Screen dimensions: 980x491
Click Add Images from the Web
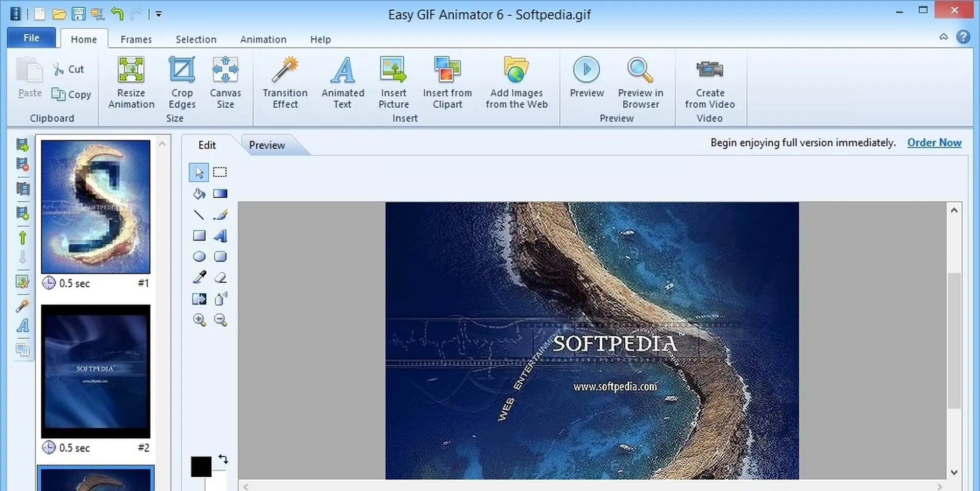[x=516, y=82]
